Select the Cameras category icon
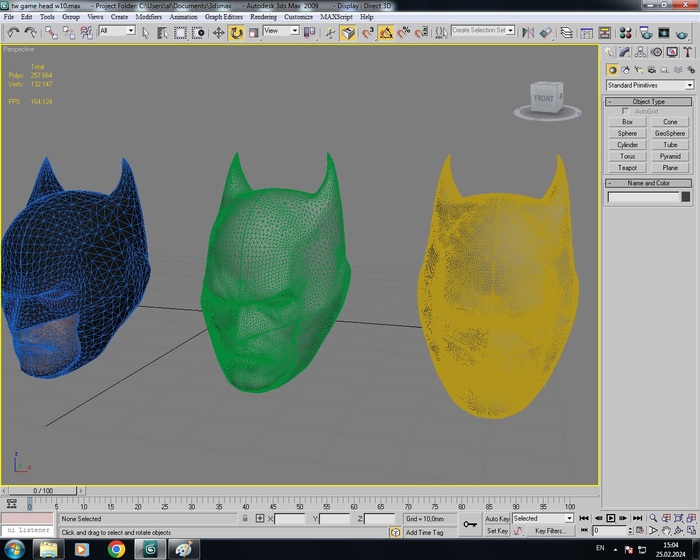 pyautogui.click(x=650, y=70)
